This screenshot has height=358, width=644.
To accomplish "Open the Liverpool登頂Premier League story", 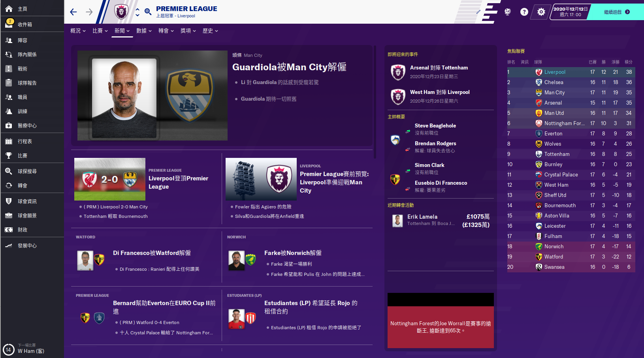I will 178,182.
